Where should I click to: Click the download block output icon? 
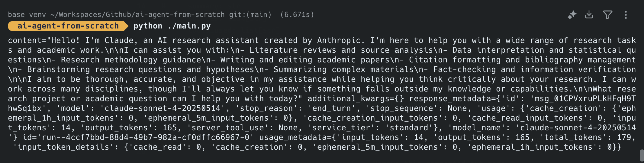tap(589, 15)
